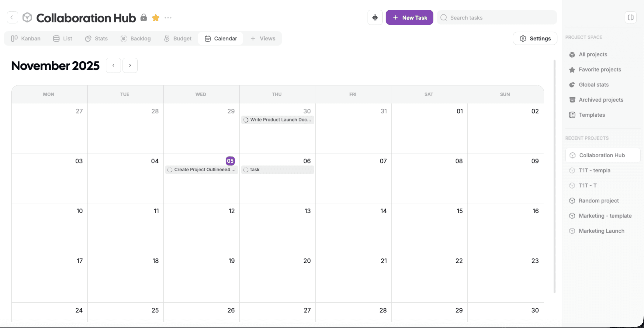Toggle the right sidebar panel icon

point(631,18)
